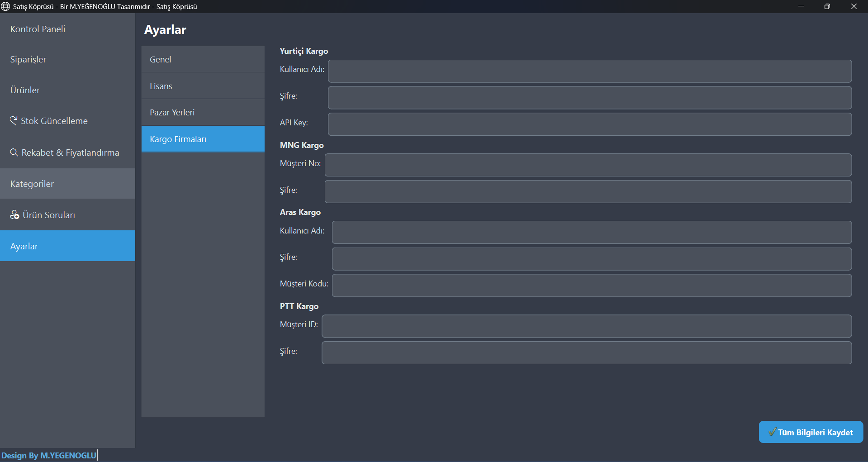
Task: Click the Yurtiçi Kargo API Key field
Action: [590, 124]
